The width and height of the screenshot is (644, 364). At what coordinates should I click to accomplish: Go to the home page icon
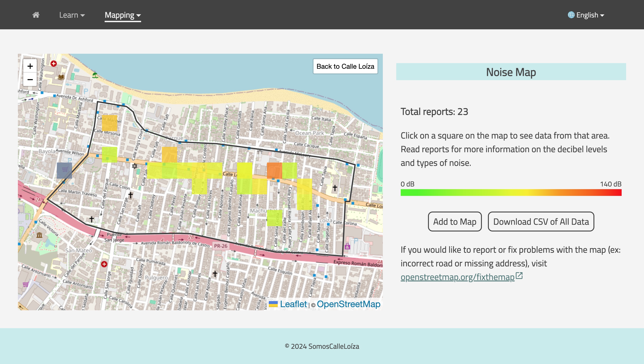pos(36,15)
